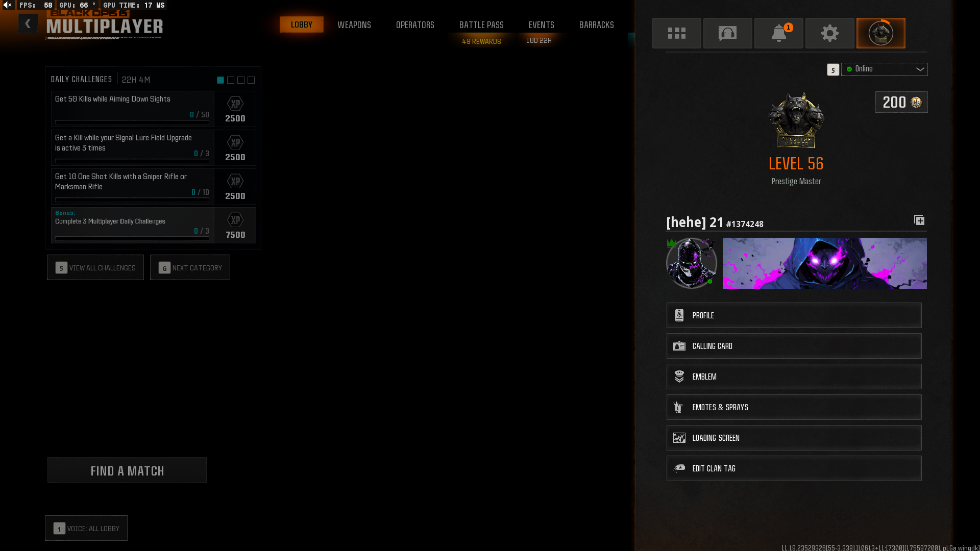980x551 pixels.
Task: Click the Aiming Down Sights progress bar
Action: 131,122
